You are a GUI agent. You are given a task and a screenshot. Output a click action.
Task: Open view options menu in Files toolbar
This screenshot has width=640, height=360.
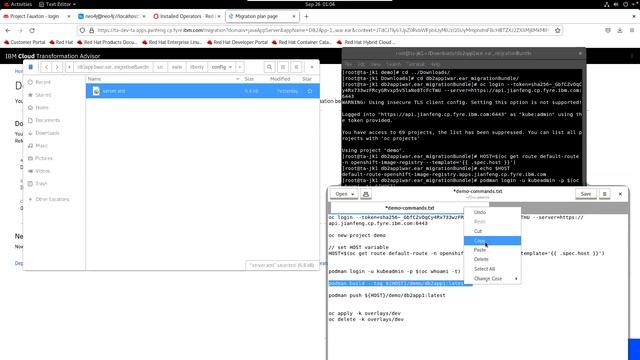point(296,67)
